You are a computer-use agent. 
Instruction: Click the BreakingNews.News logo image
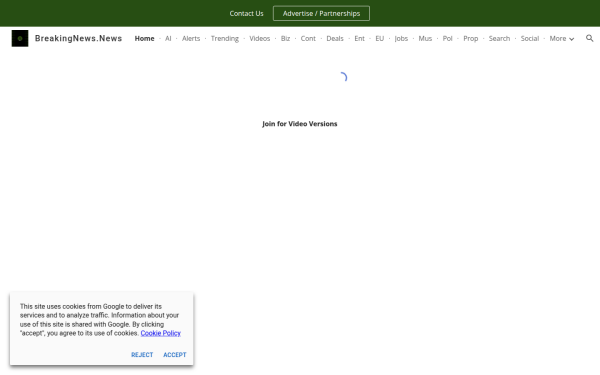[x=20, y=38]
